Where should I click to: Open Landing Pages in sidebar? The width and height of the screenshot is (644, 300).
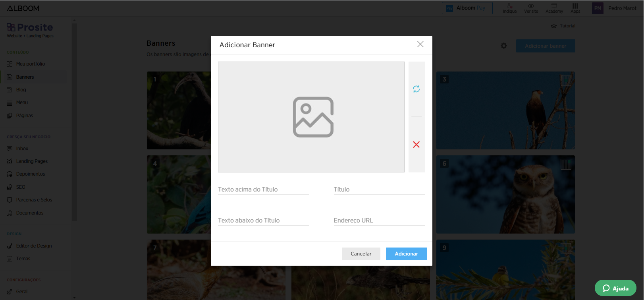tap(32, 161)
